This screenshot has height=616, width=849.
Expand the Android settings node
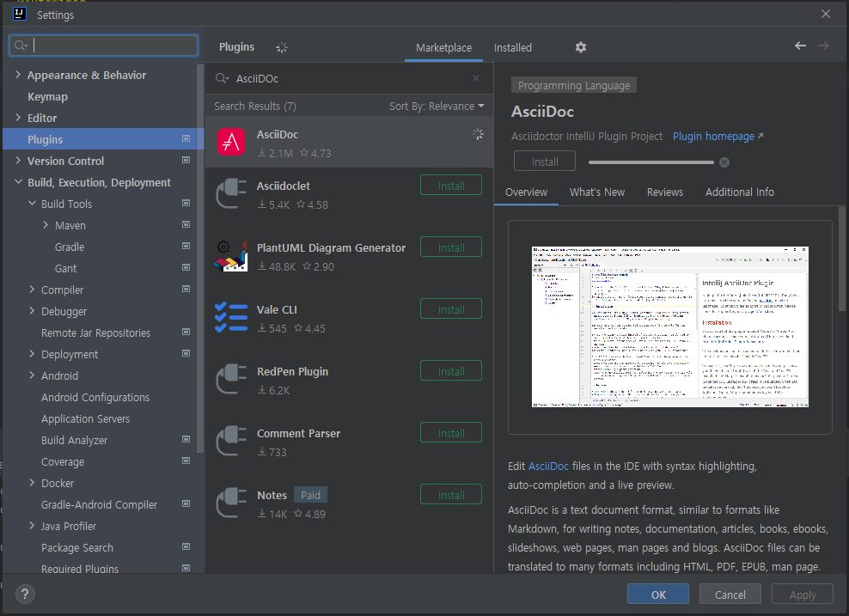[x=32, y=375]
